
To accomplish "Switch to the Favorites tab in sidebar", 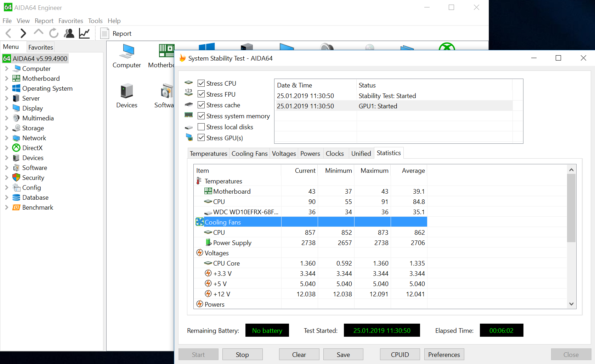I will tap(41, 47).
